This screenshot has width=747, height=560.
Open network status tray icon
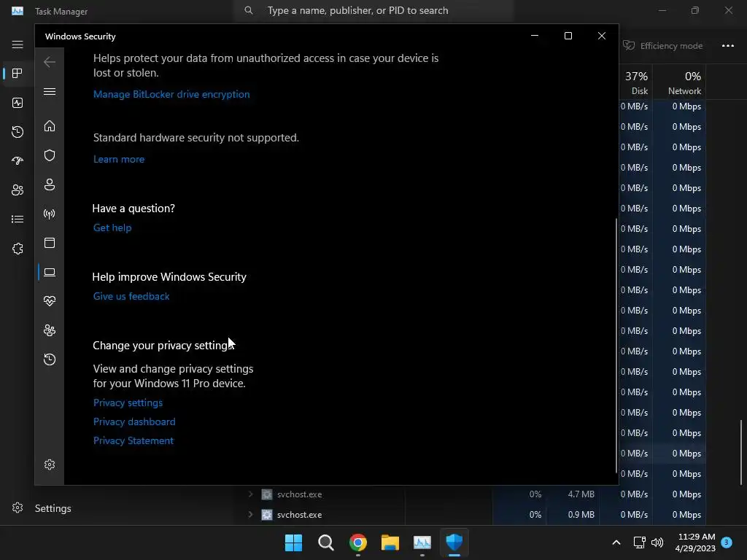639,542
